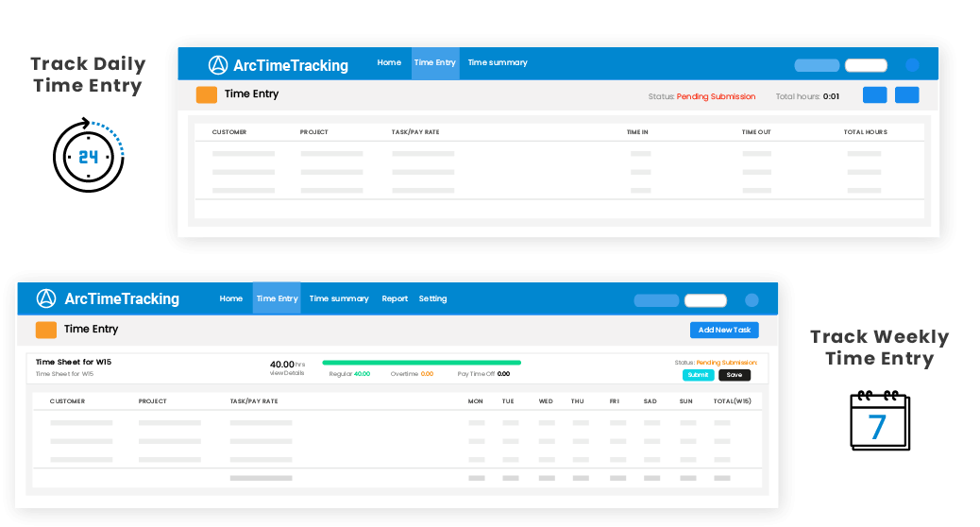Click the THU column header
This screenshot has width=980, height=527.
(578, 401)
